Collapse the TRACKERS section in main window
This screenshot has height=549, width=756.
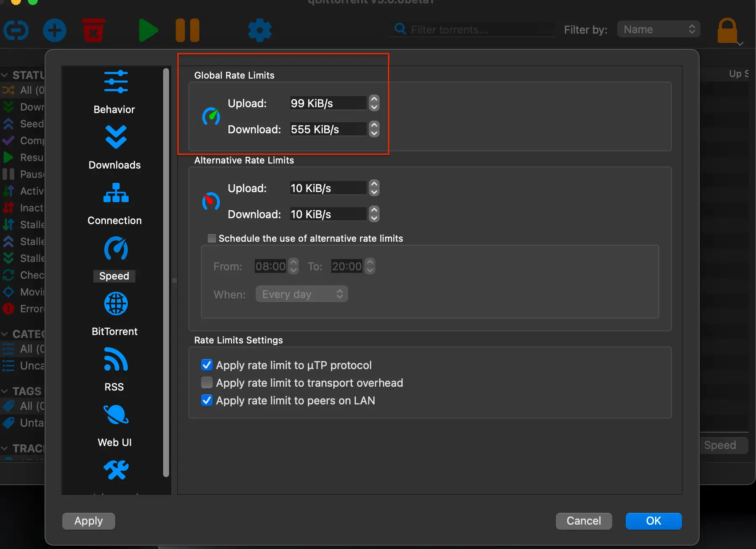(5, 449)
